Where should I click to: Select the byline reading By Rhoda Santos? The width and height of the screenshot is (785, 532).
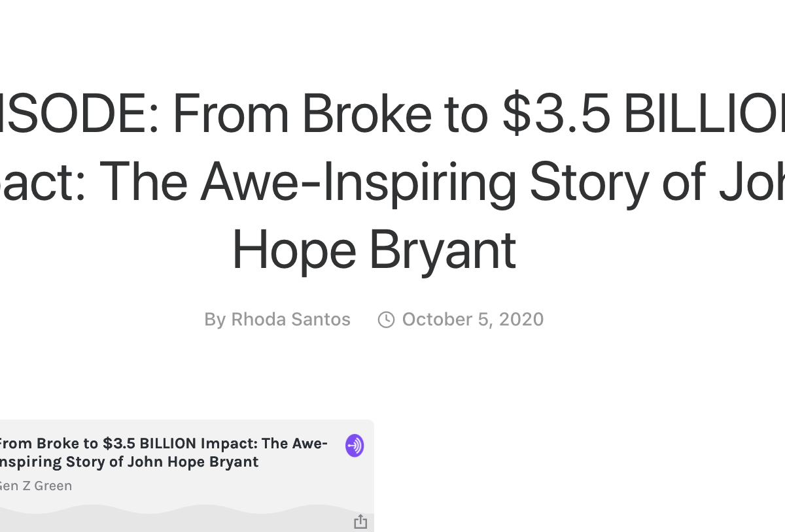[277, 319]
